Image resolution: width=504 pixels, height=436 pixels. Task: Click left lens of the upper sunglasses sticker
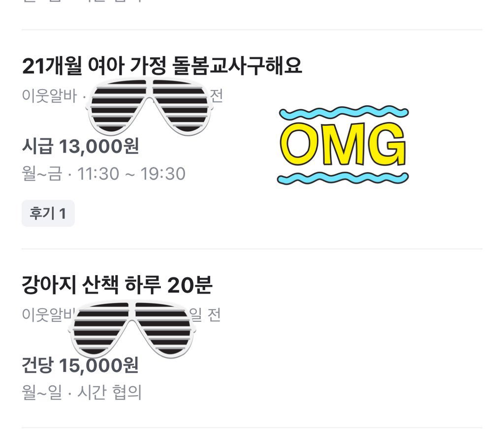point(119,104)
